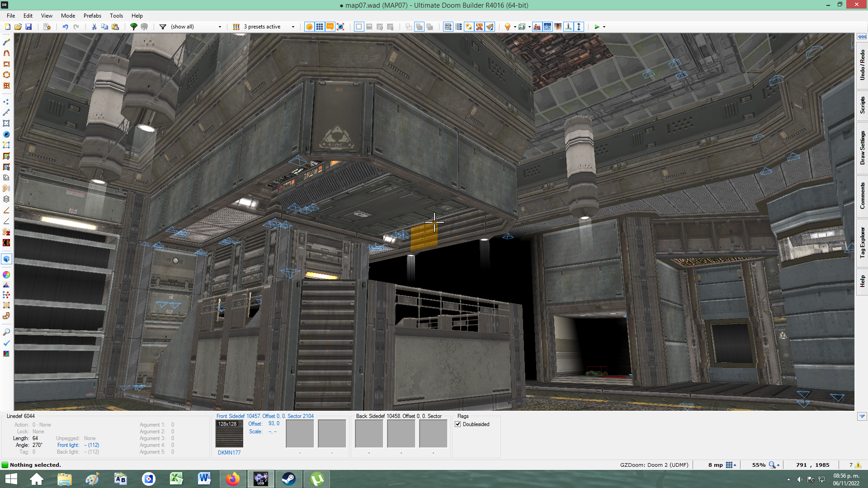Uncheck the Doublesided flag checkbox
Screen dimensions: 868x488
(458, 424)
